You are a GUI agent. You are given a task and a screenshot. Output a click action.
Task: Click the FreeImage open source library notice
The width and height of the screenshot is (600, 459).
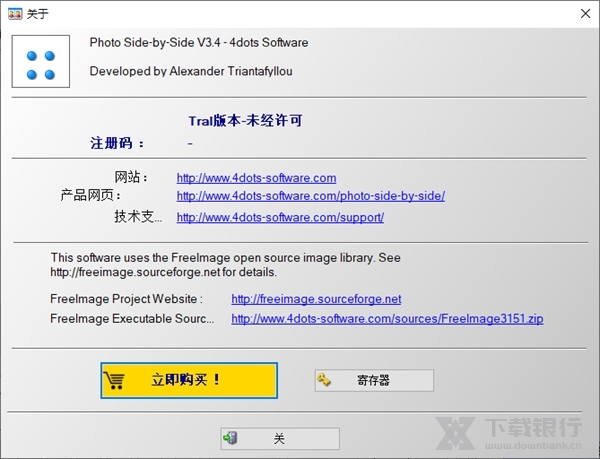[x=225, y=265]
